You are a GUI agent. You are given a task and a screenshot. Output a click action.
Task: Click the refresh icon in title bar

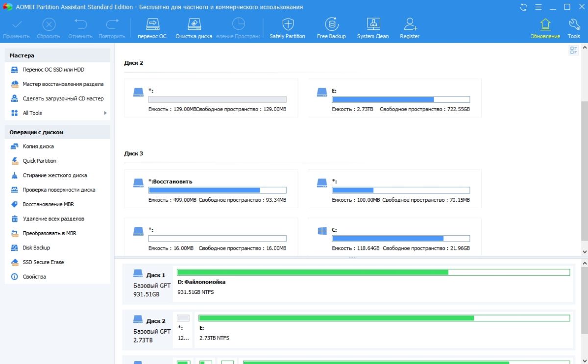click(524, 7)
